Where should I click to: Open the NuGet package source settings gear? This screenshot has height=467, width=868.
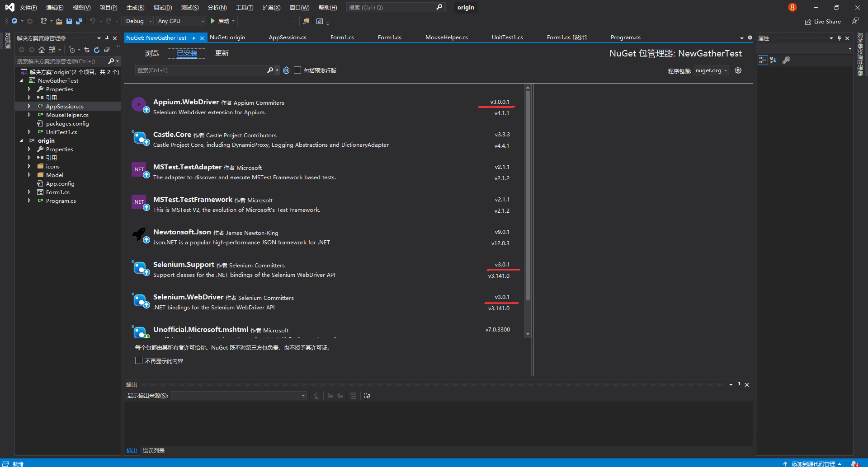738,70
